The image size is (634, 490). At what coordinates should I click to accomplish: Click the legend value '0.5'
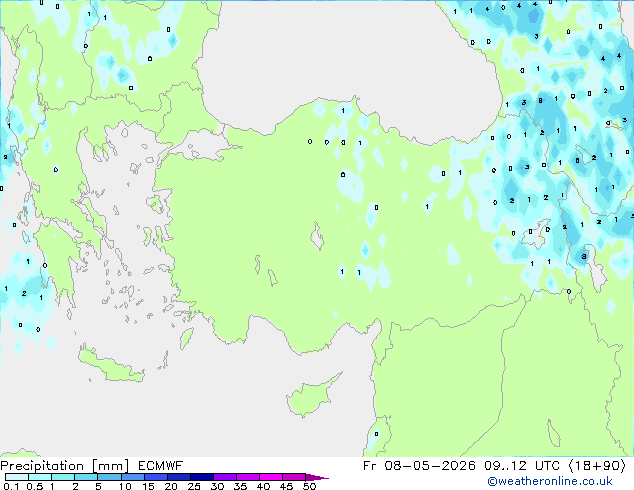[35, 486]
